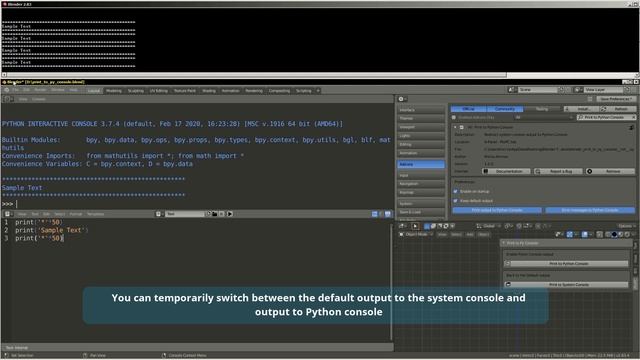Image resolution: width=640 pixels, height=360 pixels.
Task: Toggle viewport gizmos icon
Action: [x=570, y=234]
